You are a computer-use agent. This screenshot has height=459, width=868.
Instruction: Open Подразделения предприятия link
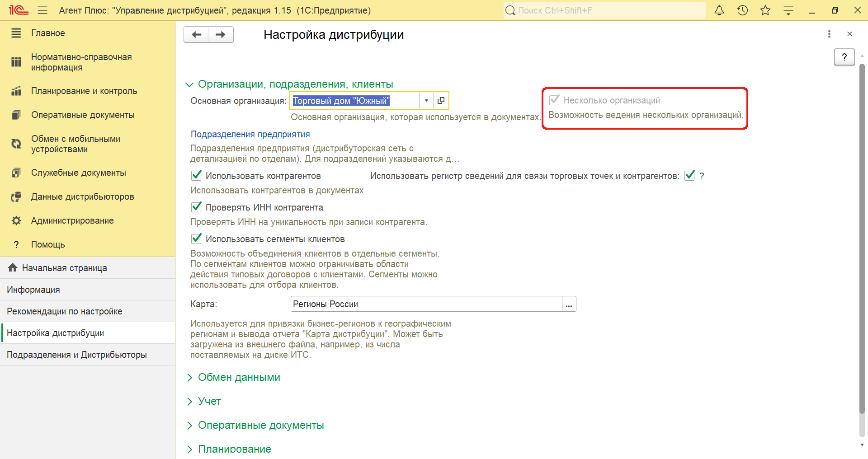(250, 134)
